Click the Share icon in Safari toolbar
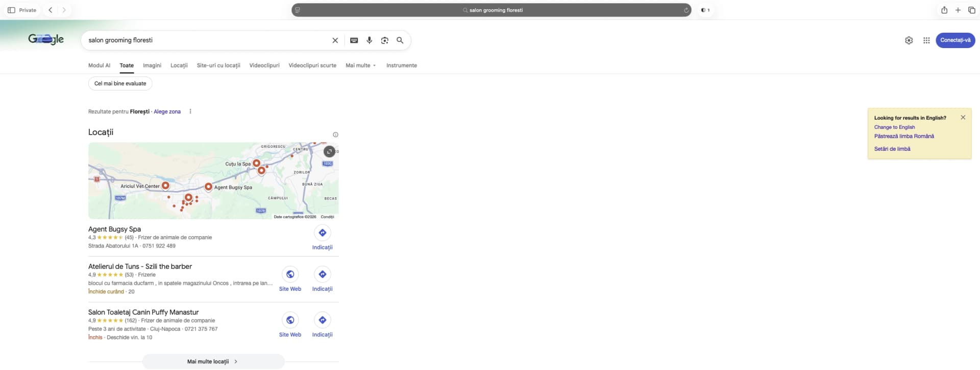This screenshot has width=980, height=370. (x=944, y=10)
